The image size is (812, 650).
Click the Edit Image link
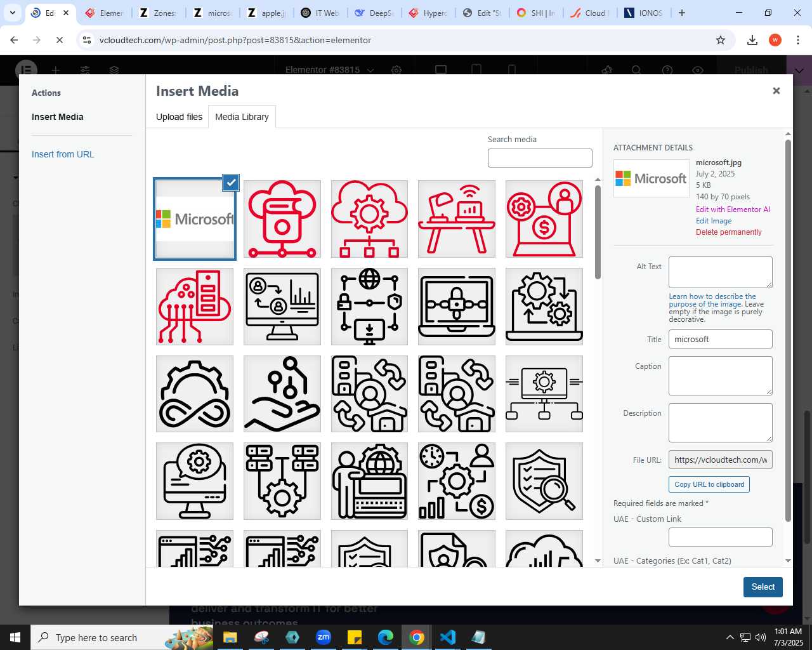pyautogui.click(x=714, y=221)
